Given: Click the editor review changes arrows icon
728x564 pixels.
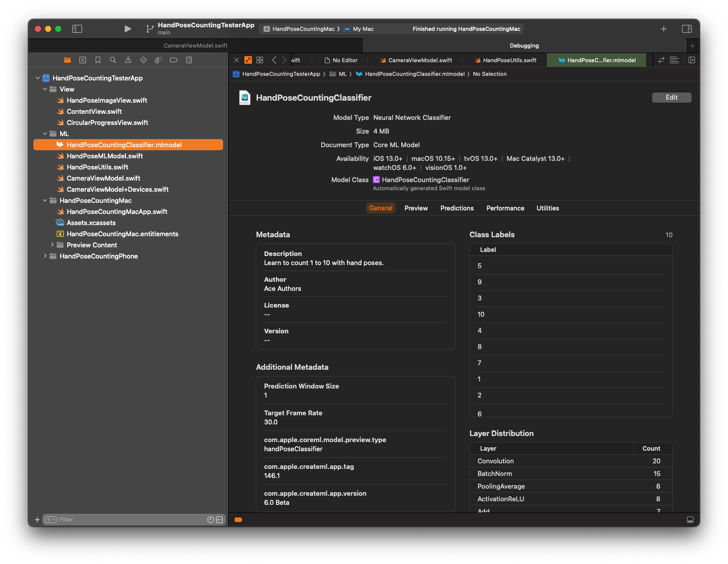Looking at the screenshot, I should [661, 60].
